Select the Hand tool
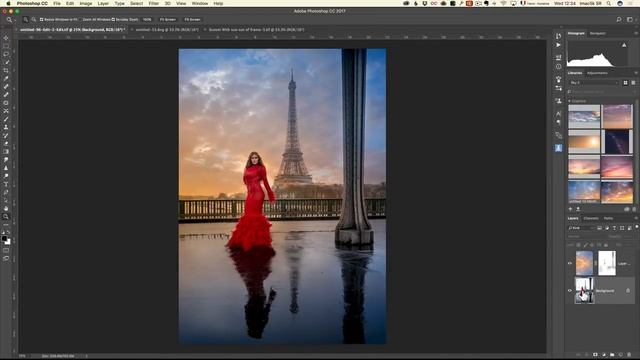Screen dimensions: 640x360 click(x=6, y=209)
